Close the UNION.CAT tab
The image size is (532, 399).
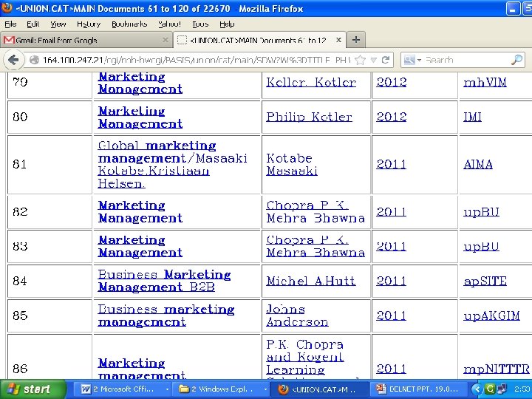338,40
